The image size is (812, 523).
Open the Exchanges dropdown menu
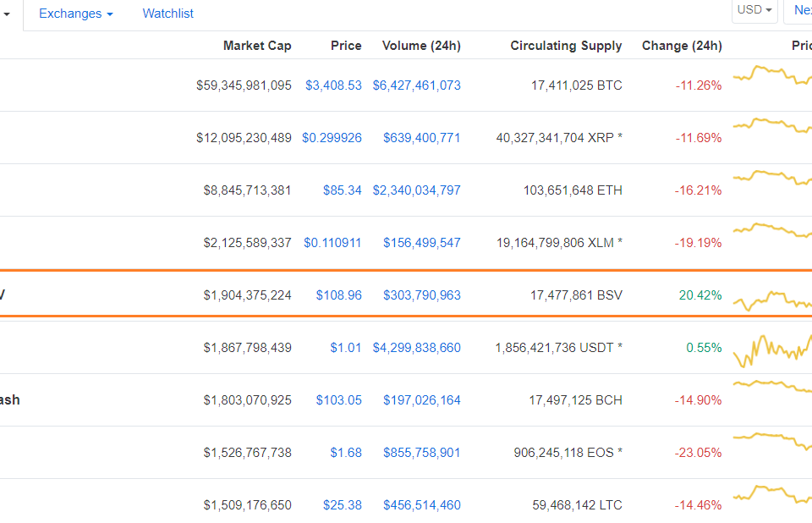click(x=75, y=14)
